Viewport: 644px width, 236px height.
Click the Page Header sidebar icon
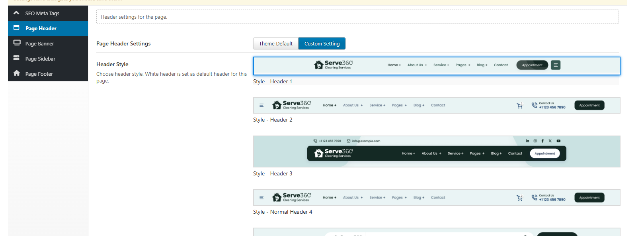point(16,28)
